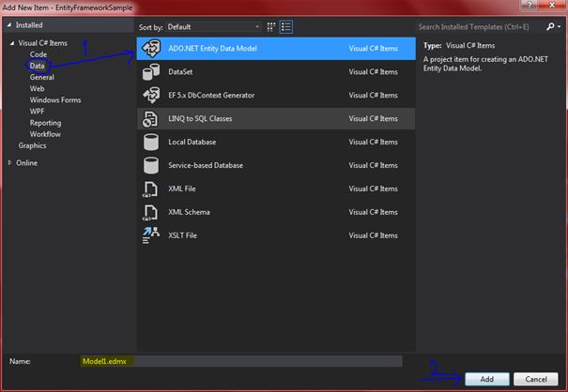Click the Add button
Screen dimensions: 568x392
point(487,379)
